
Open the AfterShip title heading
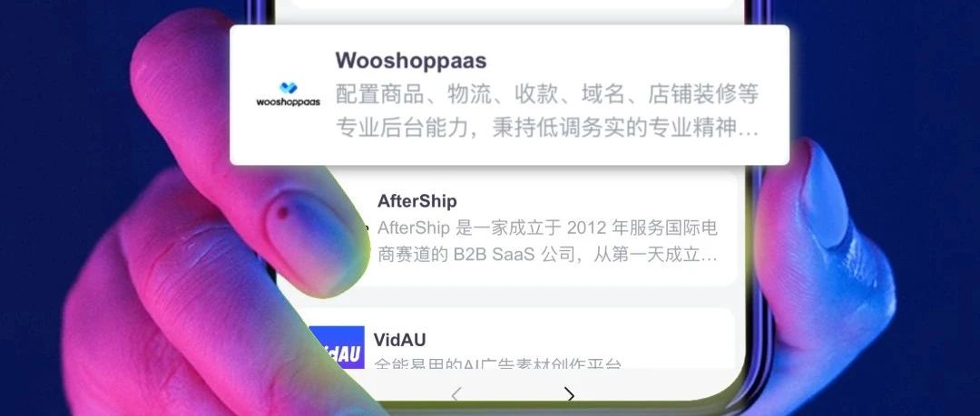[x=416, y=201]
